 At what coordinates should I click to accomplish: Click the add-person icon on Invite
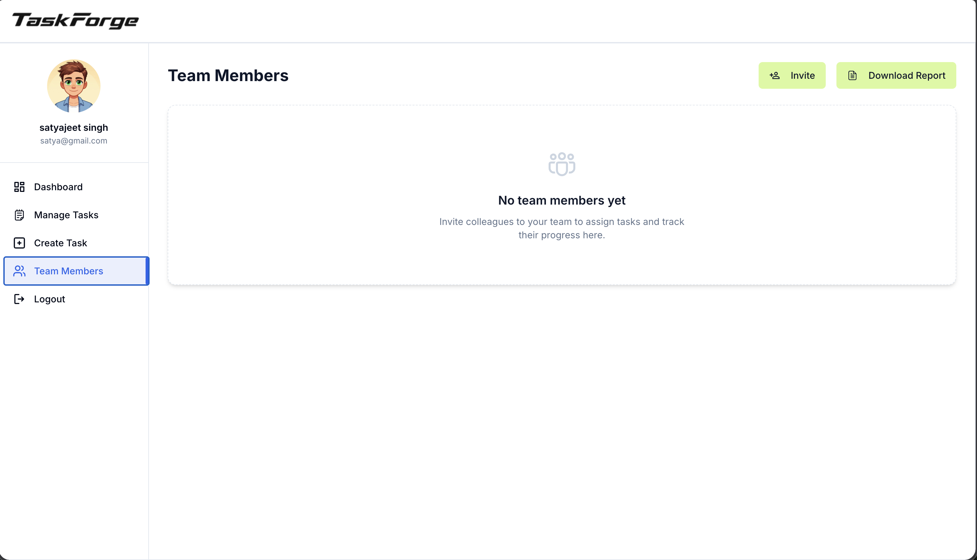click(x=775, y=75)
